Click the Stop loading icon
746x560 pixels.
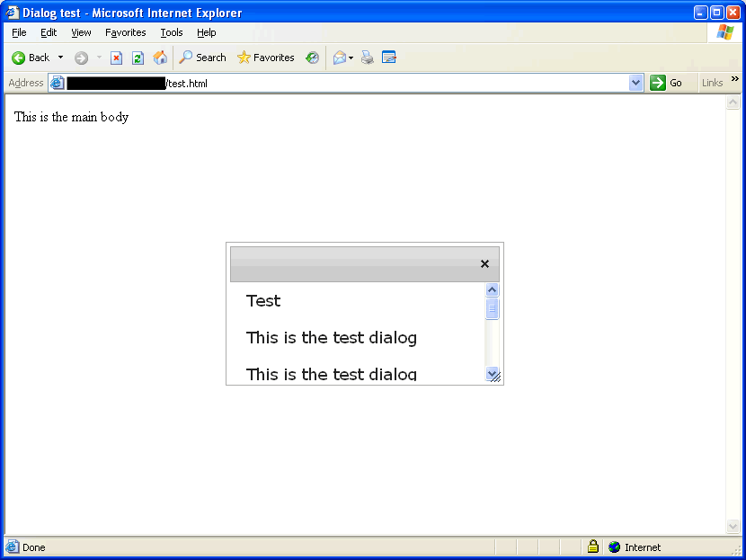click(116, 58)
